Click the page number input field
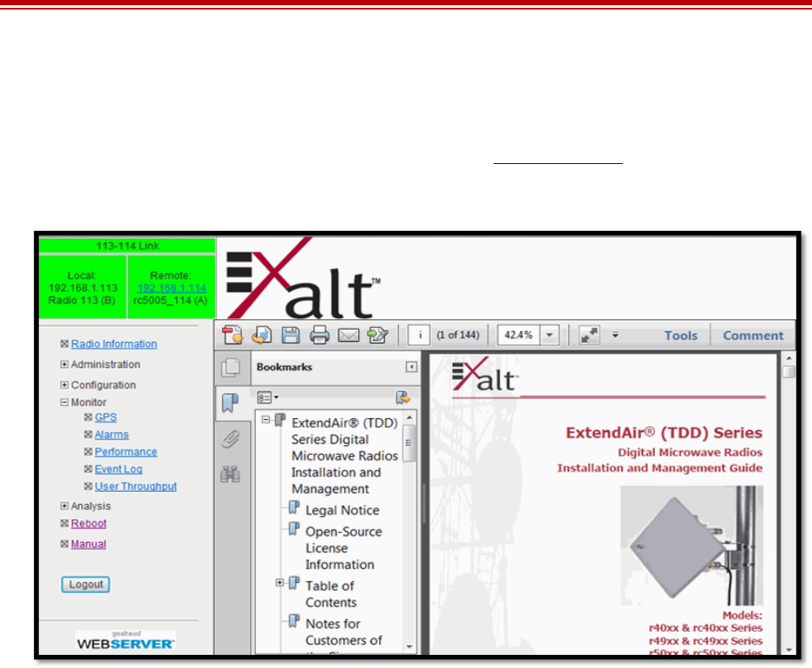The width and height of the screenshot is (812, 668). click(x=420, y=335)
